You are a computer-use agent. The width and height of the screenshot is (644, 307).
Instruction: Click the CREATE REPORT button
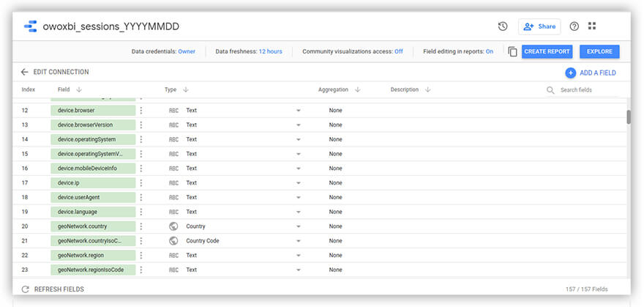click(547, 52)
